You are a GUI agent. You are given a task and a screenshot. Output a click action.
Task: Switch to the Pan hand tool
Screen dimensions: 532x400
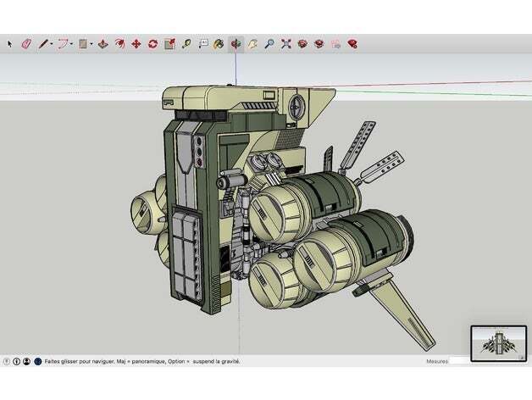(252, 43)
